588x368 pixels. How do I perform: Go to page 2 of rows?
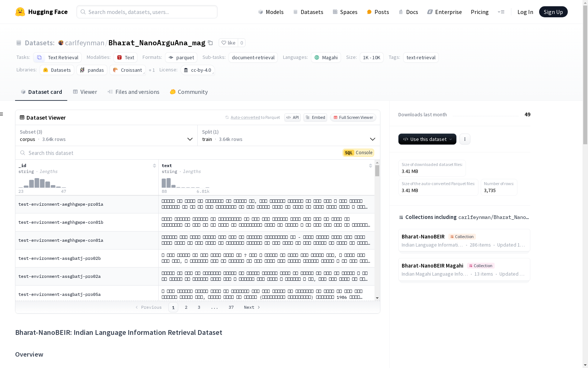pyautogui.click(x=186, y=307)
